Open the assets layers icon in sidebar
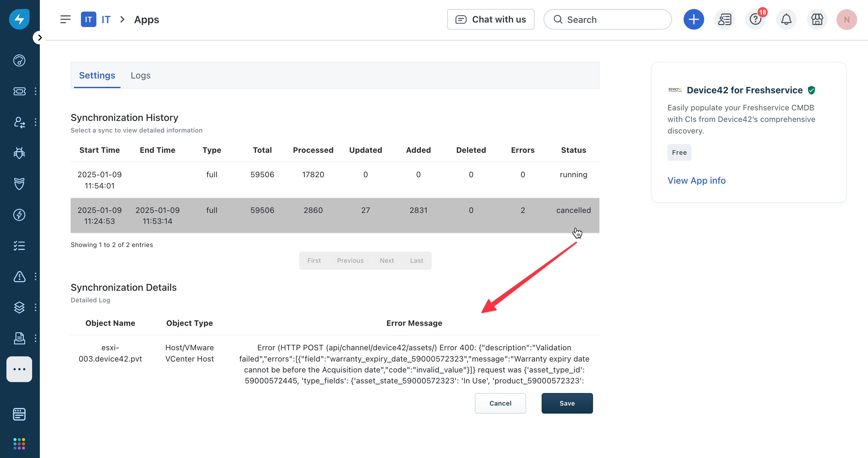 coord(19,307)
